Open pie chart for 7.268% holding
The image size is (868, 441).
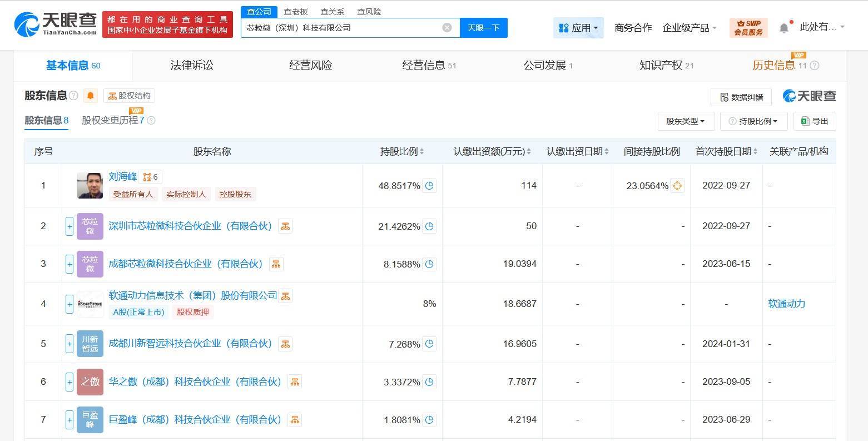[429, 344]
